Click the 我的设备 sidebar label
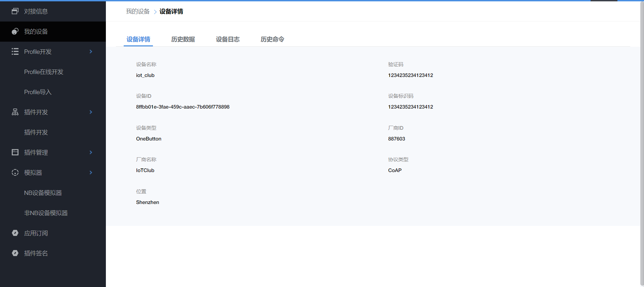644x287 pixels. (x=36, y=31)
